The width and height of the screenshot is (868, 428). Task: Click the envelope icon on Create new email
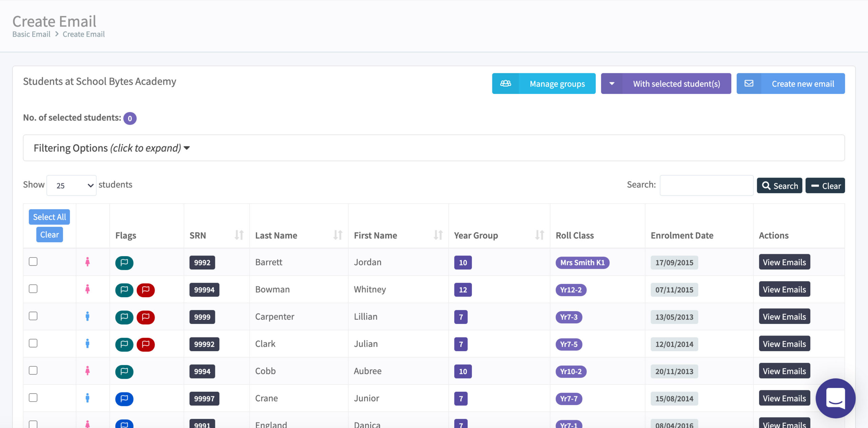749,83
